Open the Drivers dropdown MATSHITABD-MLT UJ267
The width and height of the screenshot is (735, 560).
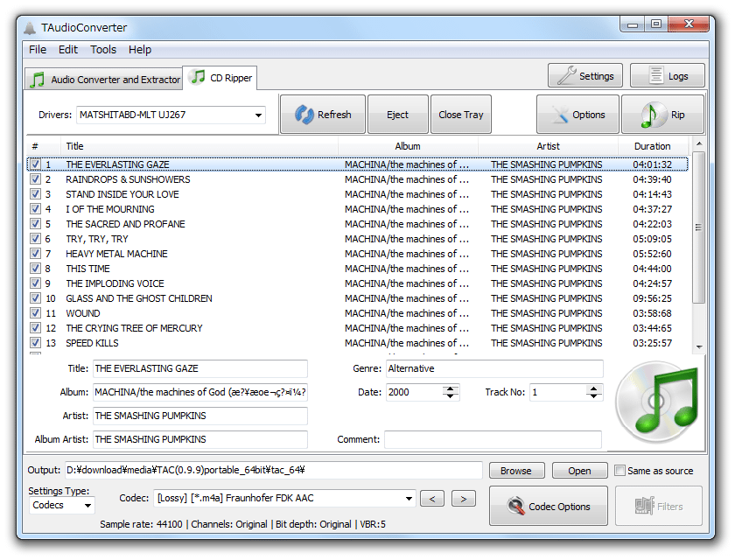tap(171, 115)
